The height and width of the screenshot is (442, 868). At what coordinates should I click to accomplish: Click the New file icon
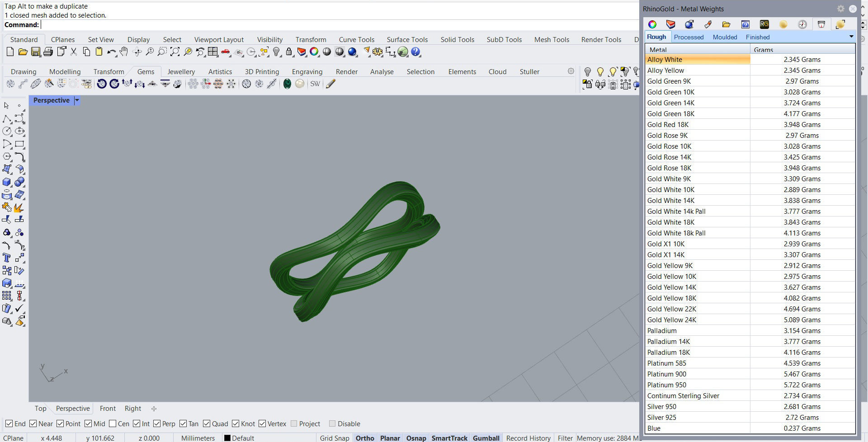click(x=10, y=52)
